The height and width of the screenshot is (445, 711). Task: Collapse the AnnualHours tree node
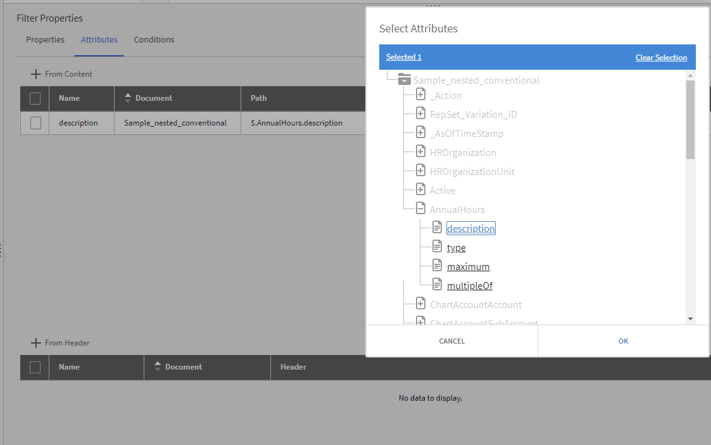pos(421,209)
